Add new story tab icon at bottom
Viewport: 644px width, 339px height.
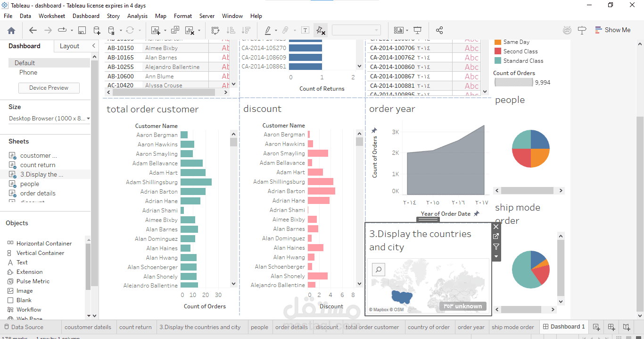626,327
